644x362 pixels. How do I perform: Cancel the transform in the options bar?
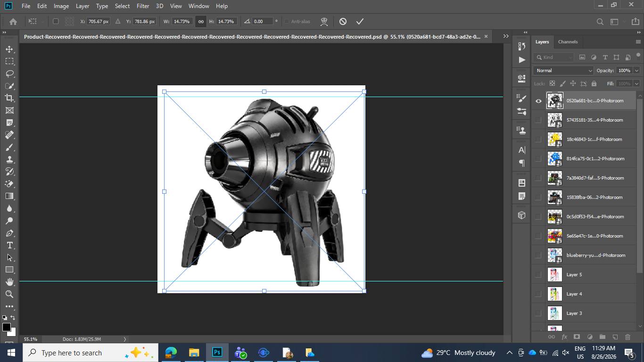[343, 21]
